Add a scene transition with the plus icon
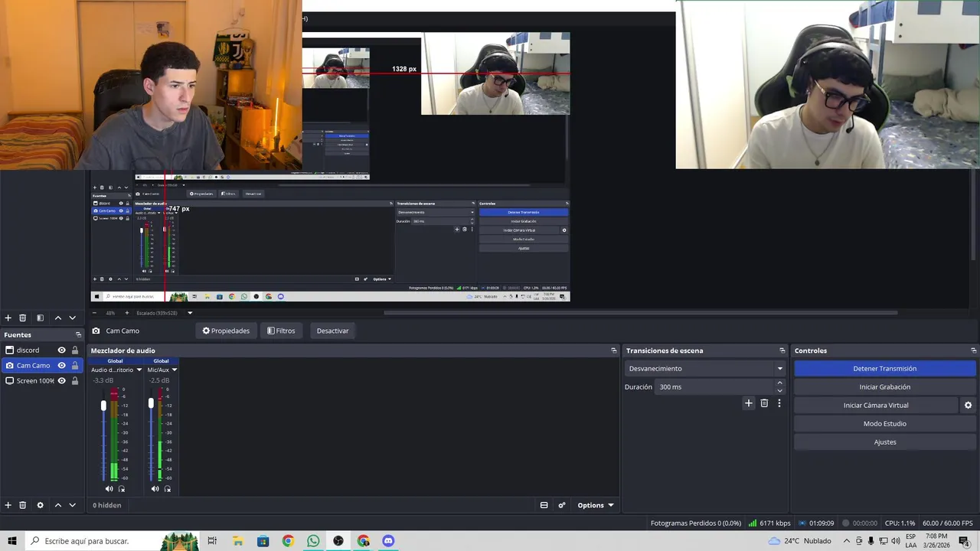The width and height of the screenshot is (980, 551). coord(749,403)
